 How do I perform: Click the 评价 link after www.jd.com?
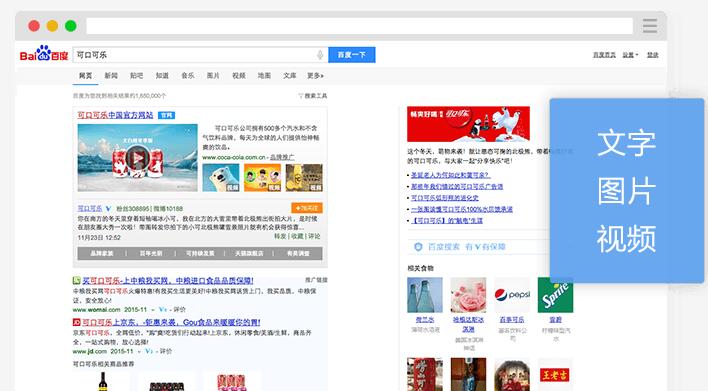click(x=166, y=351)
